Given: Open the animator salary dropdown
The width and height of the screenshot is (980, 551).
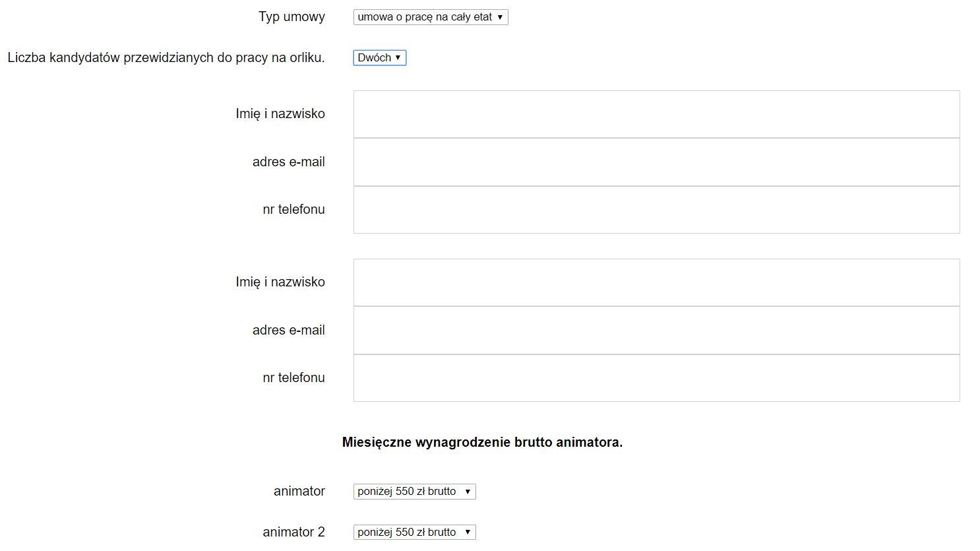Looking at the screenshot, I should pyautogui.click(x=414, y=492).
